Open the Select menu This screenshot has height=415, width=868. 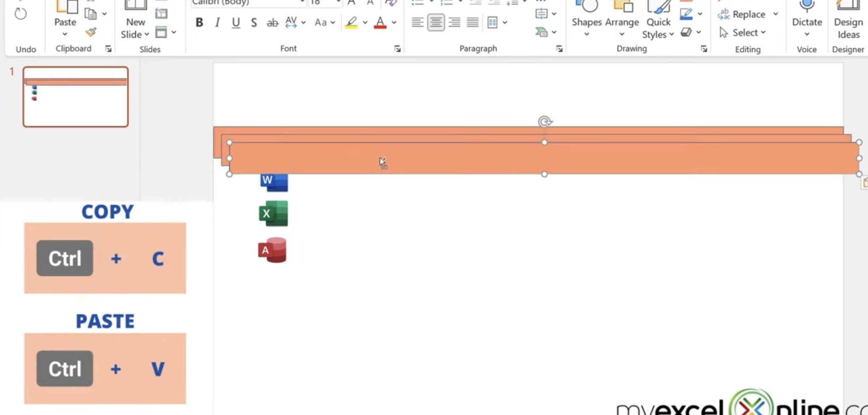click(x=744, y=32)
